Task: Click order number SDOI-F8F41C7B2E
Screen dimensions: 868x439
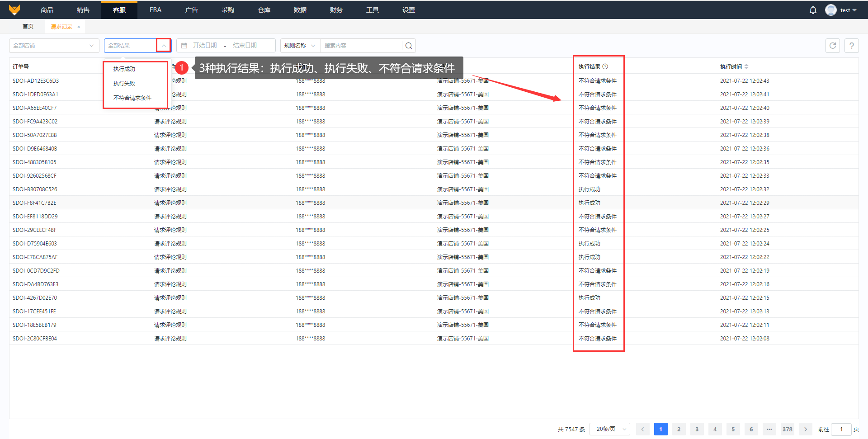Action: [34, 203]
